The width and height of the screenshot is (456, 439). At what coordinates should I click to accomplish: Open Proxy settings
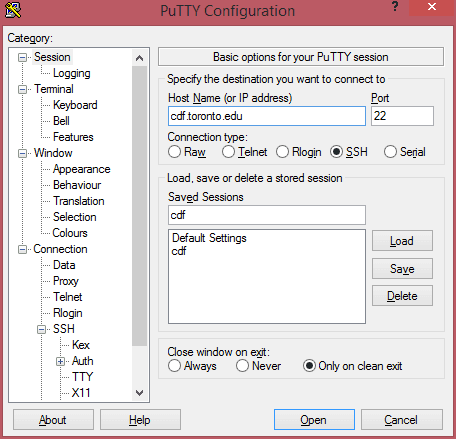pos(66,281)
